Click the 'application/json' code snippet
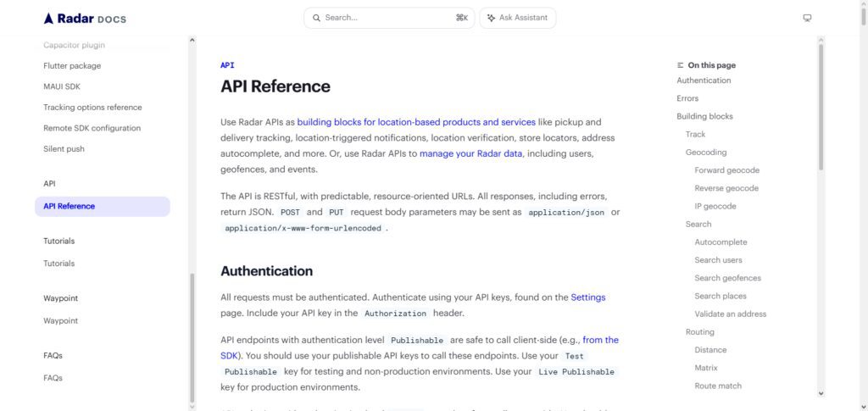The image size is (868, 411). pos(566,213)
